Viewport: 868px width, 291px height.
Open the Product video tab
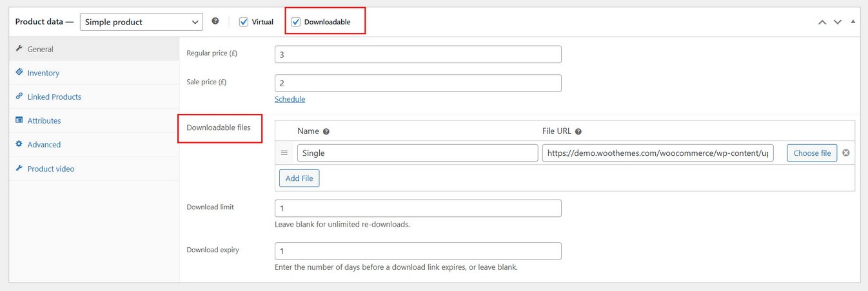(50, 169)
